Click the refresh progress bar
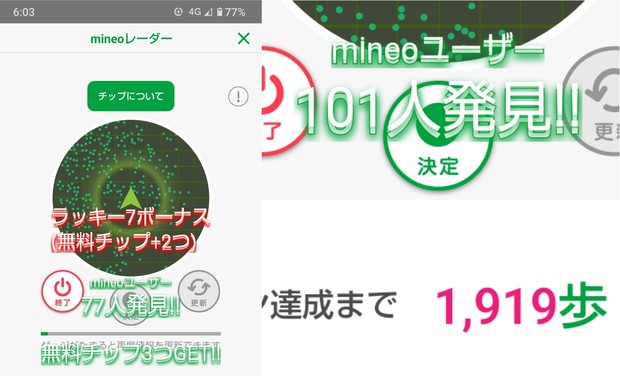Image resolution: width=620 pixels, height=379 pixels. tap(131, 334)
